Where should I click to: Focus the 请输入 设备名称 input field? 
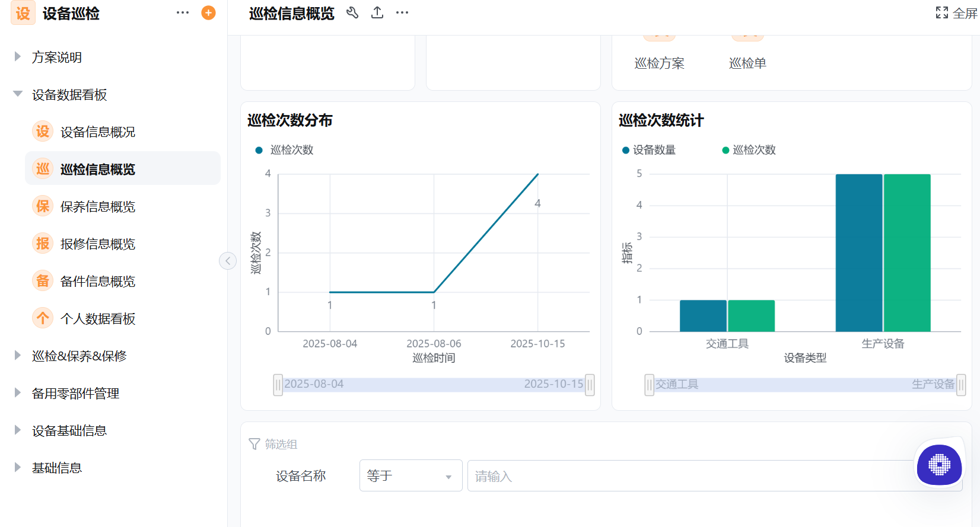[715, 475]
